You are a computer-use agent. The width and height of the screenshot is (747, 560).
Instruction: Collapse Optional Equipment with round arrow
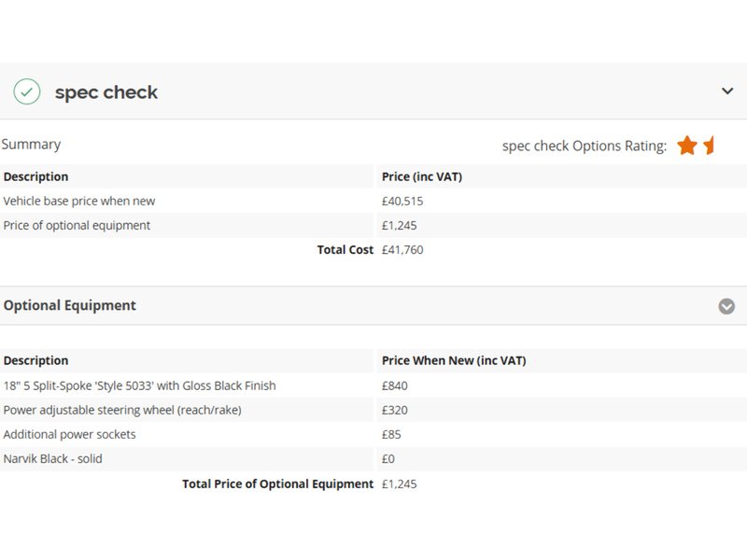726,306
